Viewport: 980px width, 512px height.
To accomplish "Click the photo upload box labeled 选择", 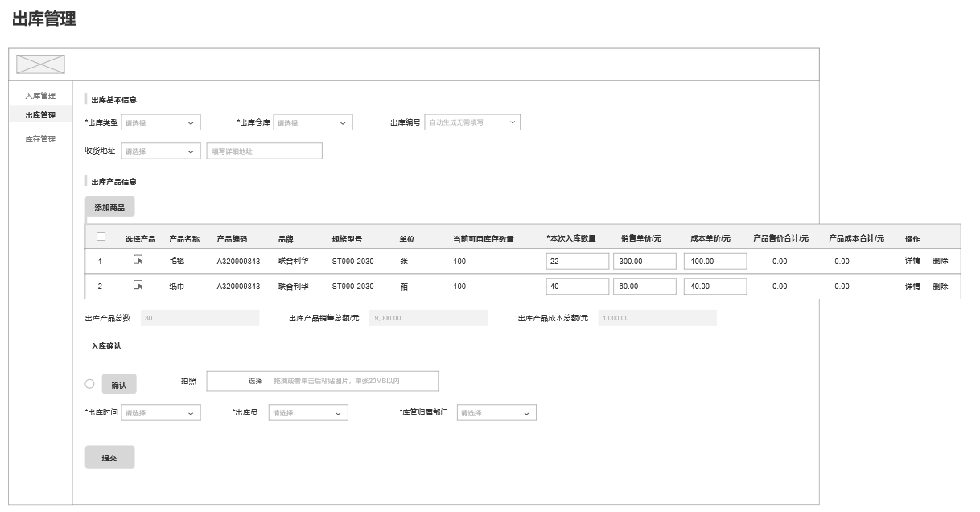I will coord(322,381).
